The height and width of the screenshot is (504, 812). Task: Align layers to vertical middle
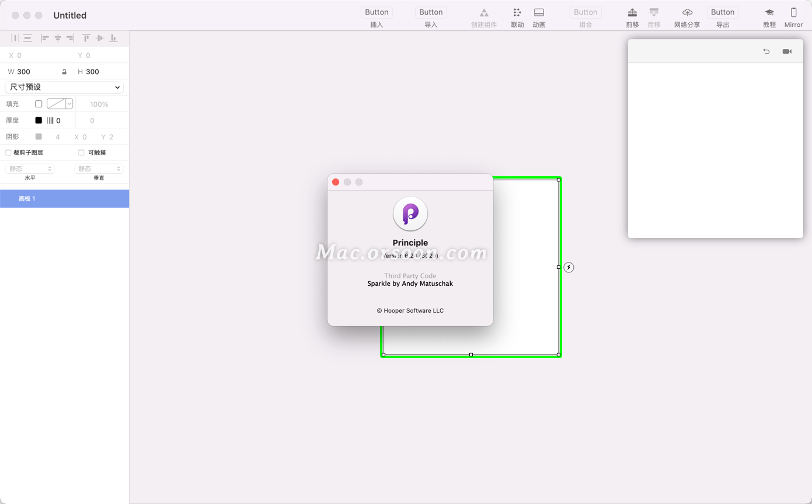coord(100,38)
